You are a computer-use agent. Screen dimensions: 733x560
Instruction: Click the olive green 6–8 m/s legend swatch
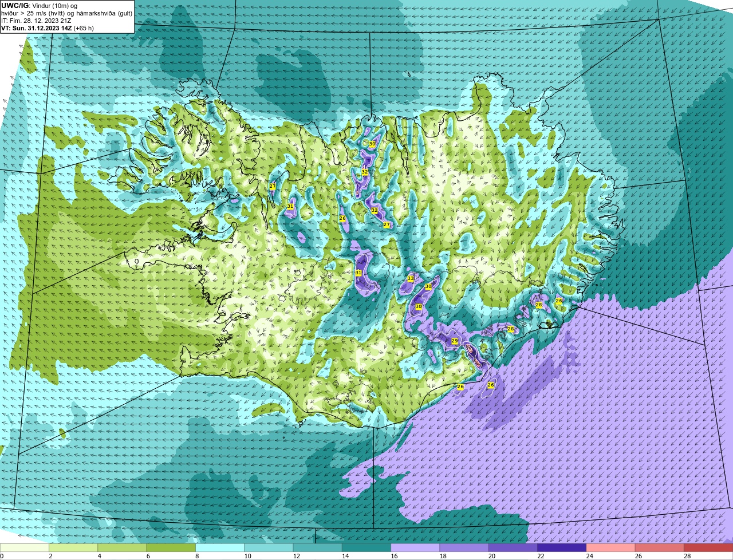coord(171,548)
